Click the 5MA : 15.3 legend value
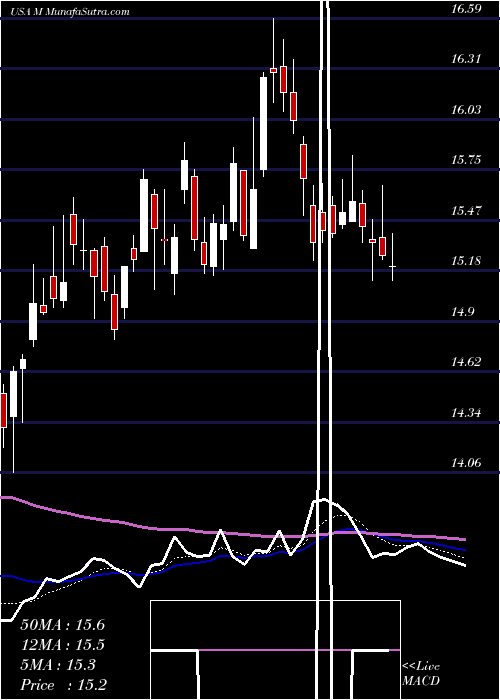This screenshot has height=700, width=500. click(x=58, y=665)
